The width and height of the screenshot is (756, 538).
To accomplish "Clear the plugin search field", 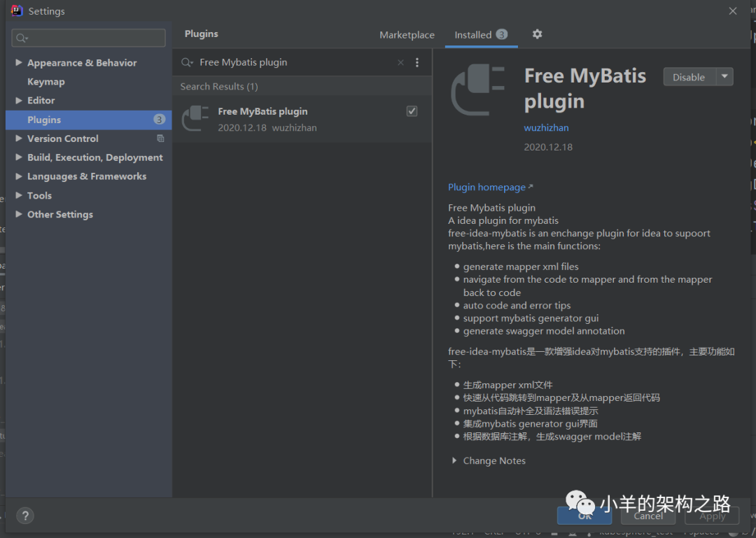I will point(400,63).
